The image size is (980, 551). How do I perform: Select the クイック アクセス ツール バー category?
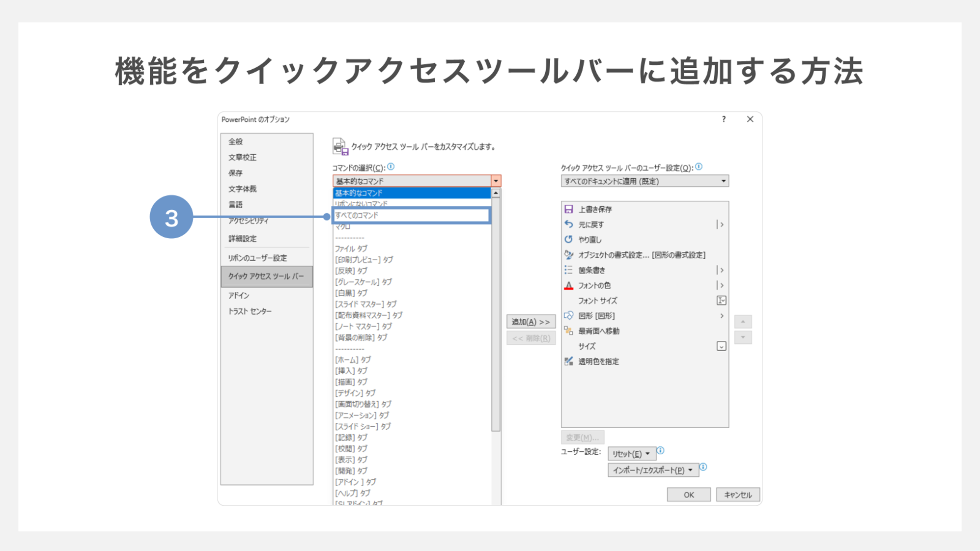coord(267,276)
